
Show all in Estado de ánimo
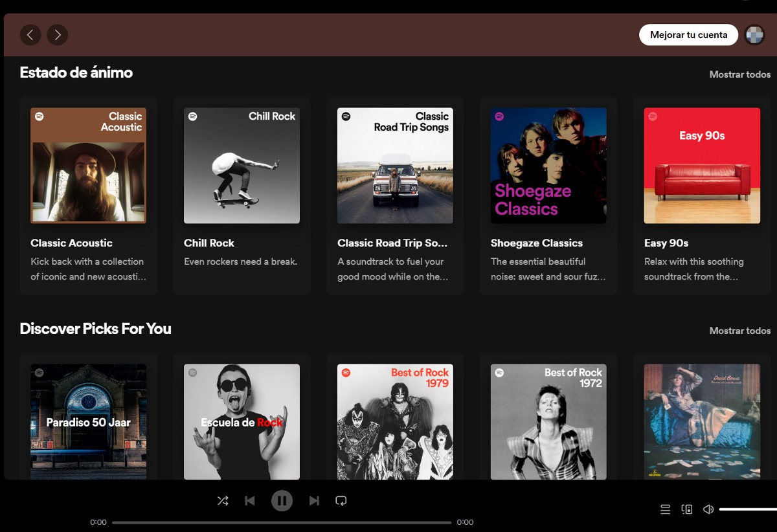[739, 74]
